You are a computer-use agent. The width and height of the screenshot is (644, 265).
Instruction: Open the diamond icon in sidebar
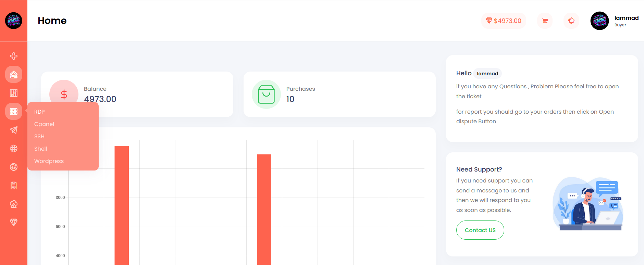tap(14, 223)
